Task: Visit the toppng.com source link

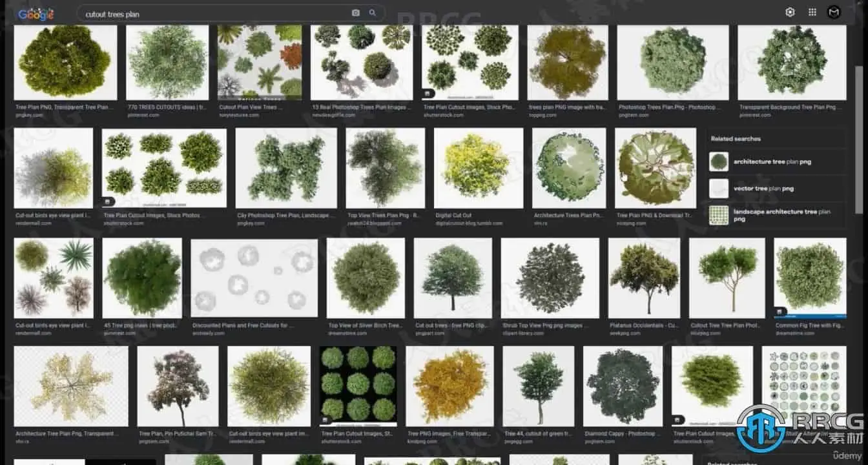Action: (542, 115)
